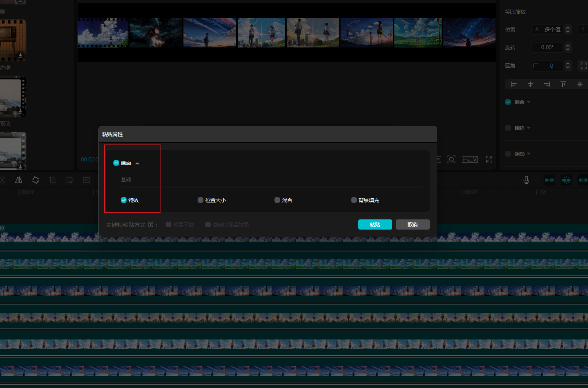Viewport: 588px width, 388px height.
Task: Collapse the 画面 section chevron
Action: (137, 163)
